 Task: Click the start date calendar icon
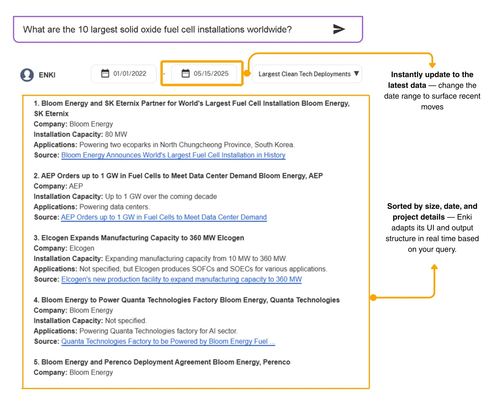click(105, 73)
